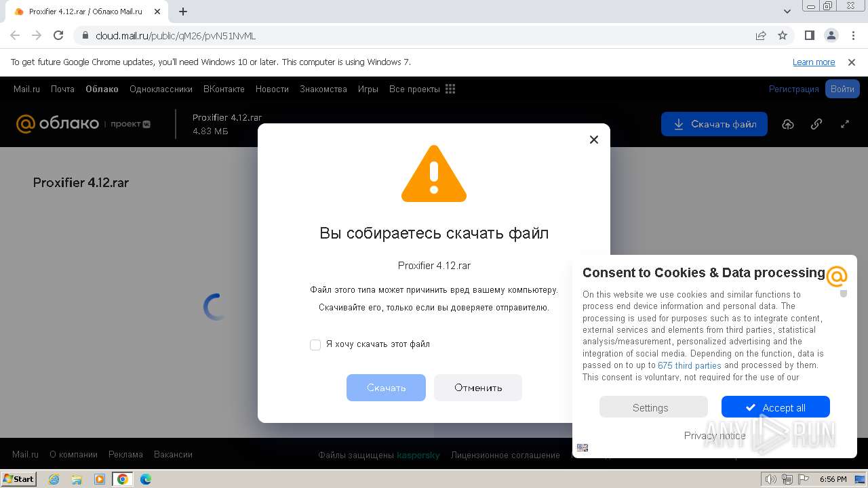Open the tab search dropdown arrow

point(787,12)
